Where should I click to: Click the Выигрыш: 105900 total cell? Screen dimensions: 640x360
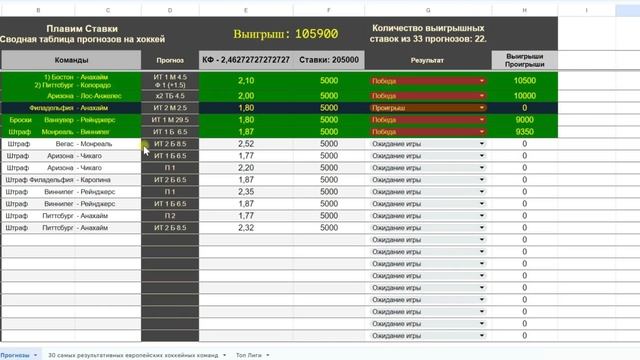[x=286, y=34]
